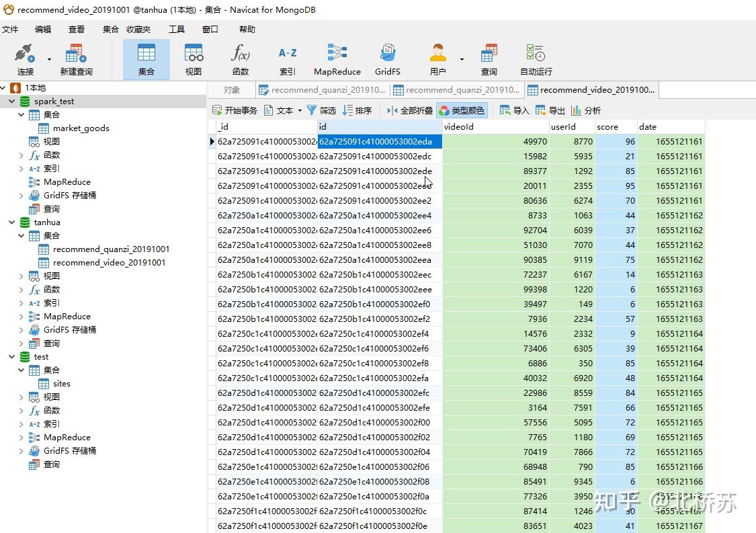The width and height of the screenshot is (756, 533).
Task: Select the sites collection in tree
Action: pyautogui.click(x=62, y=384)
